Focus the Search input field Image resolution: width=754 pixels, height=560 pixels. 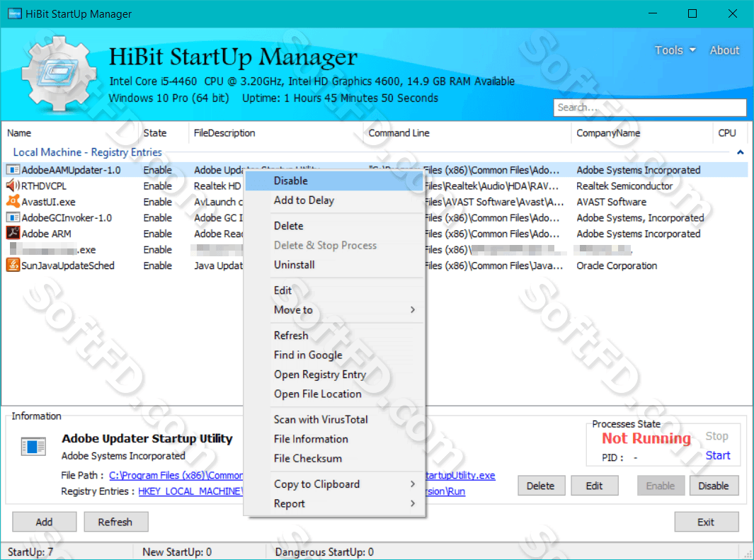point(650,107)
